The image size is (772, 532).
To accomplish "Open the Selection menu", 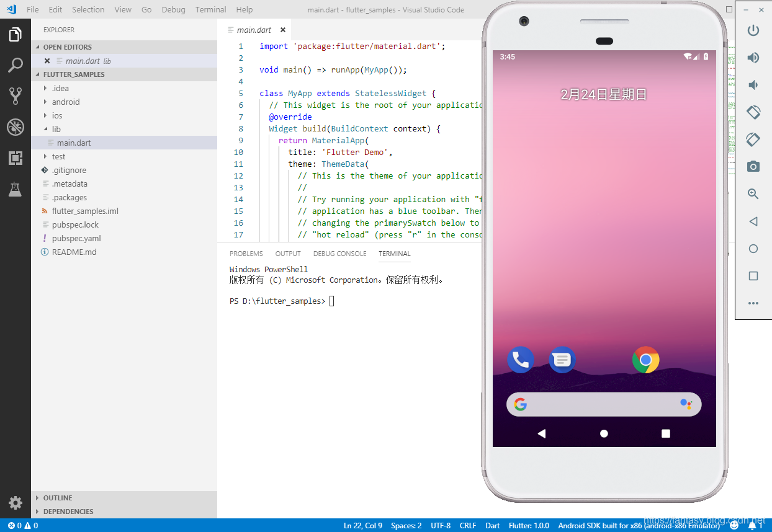I will pos(88,9).
